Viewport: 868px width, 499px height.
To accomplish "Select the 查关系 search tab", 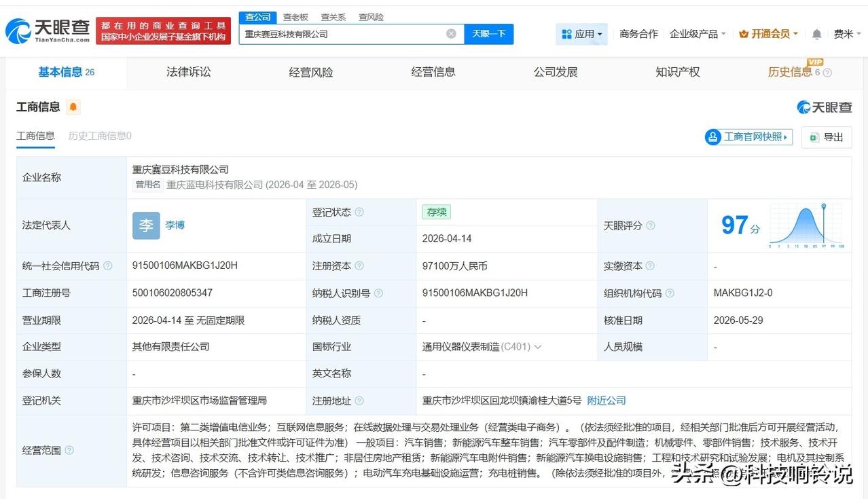I will [x=333, y=17].
